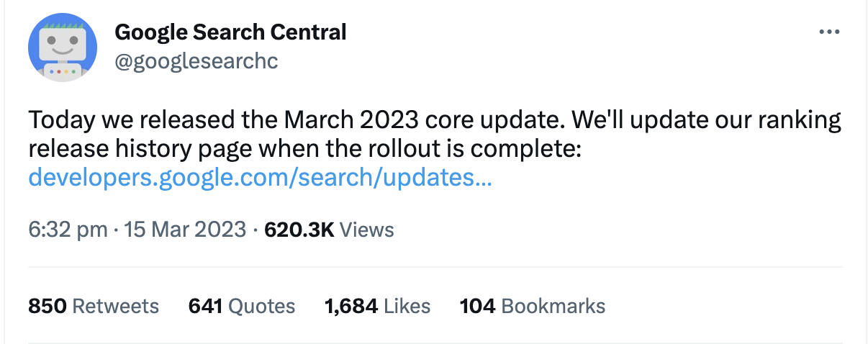Click the Quotes label word
868x344 pixels.
(261, 306)
